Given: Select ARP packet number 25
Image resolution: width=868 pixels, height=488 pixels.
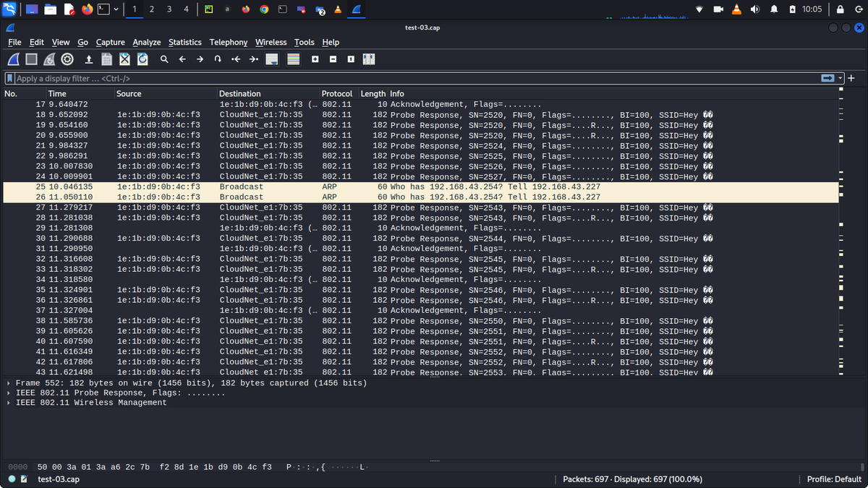Looking at the screenshot, I should pyautogui.click(x=421, y=187).
